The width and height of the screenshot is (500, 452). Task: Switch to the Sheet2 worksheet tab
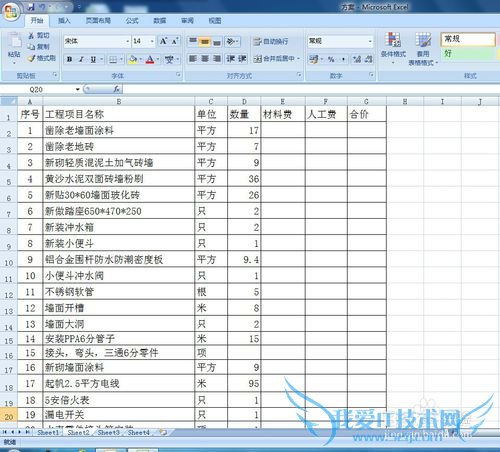coord(79,433)
